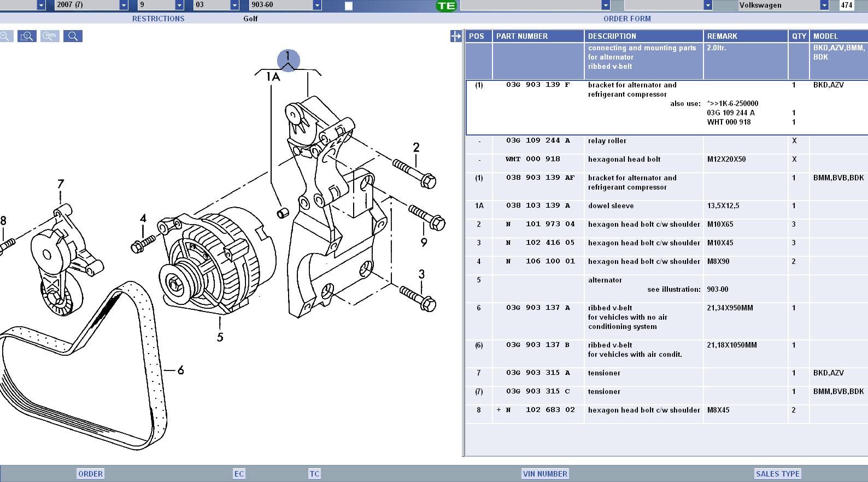Click the zoom out magnifier icon

pos(5,37)
